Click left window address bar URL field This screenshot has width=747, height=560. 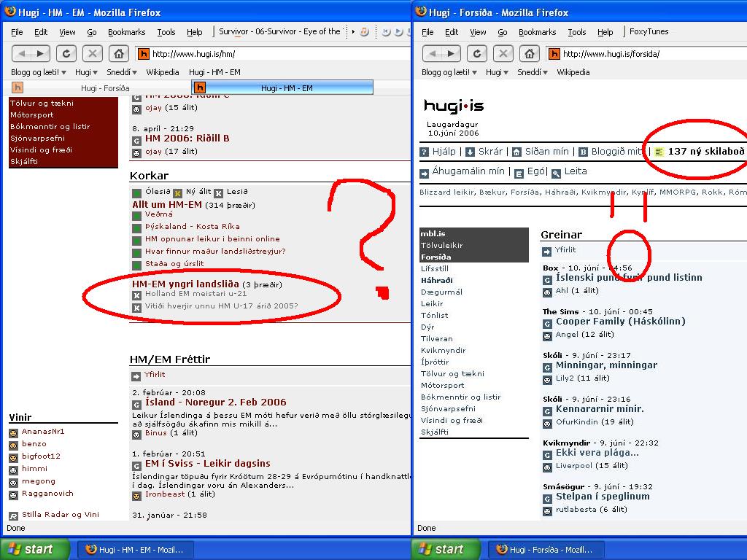coord(281,54)
